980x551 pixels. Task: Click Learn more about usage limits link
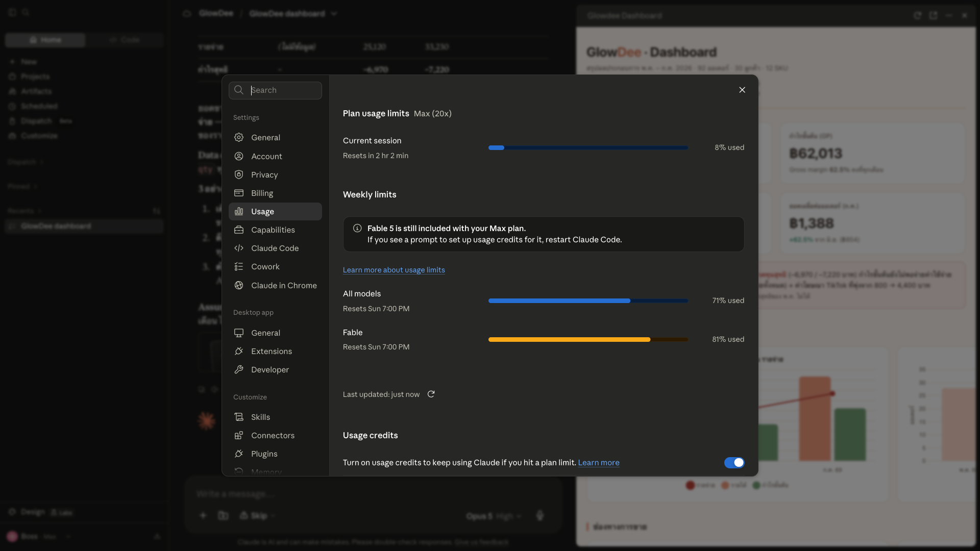coord(394,270)
